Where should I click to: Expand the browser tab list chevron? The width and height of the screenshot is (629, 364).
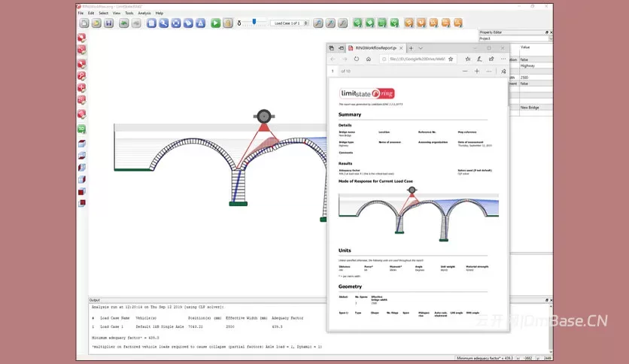pyautogui.click(x=421, y=48)
